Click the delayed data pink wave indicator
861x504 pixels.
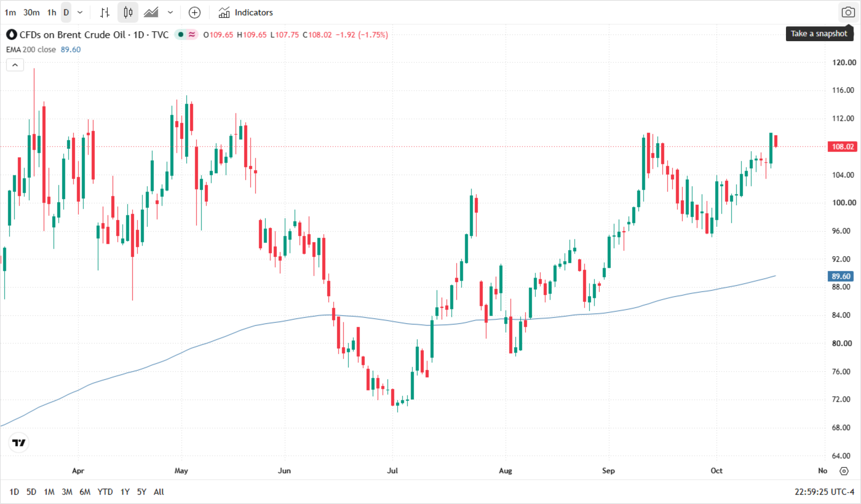(192, 34)
